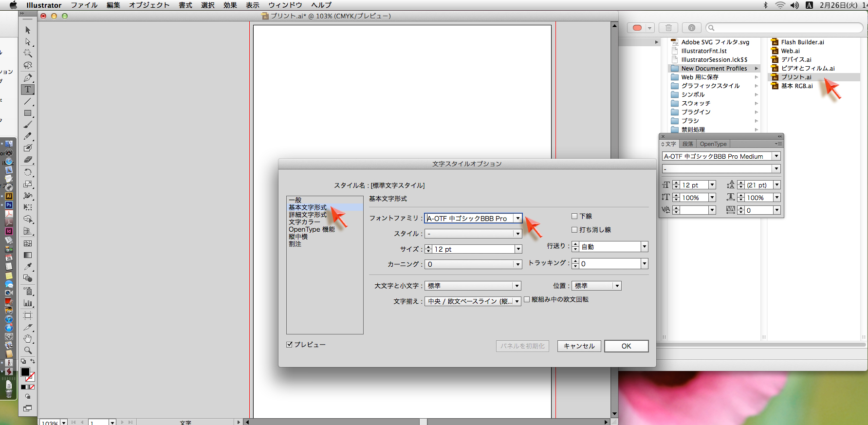Image resolution: width=868 pixels, height=425 pixels.
Task: Click the black fill color swatch
Action: (x=25, y=372)
